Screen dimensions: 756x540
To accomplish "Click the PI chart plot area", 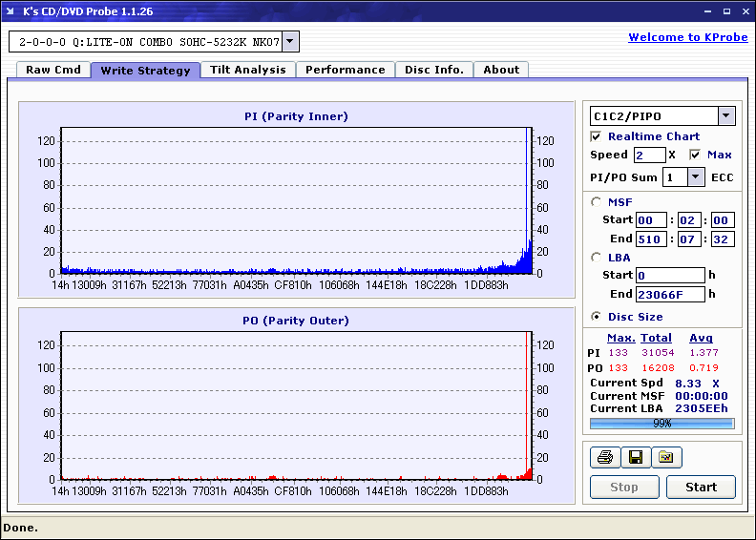I will [297, 200].
